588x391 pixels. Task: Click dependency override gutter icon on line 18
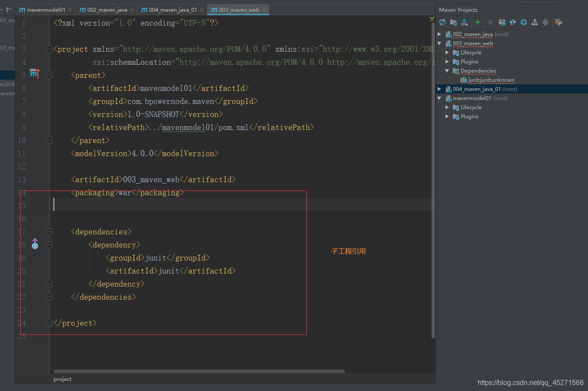pyautogui.click(x=35, y=244)
